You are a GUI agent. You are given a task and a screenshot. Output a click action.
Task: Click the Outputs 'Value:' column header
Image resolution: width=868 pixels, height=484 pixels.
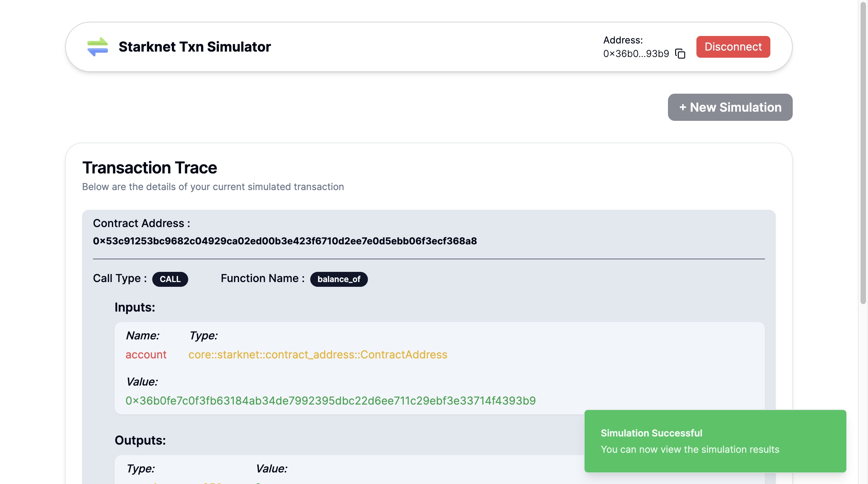(x=271, y=468)
